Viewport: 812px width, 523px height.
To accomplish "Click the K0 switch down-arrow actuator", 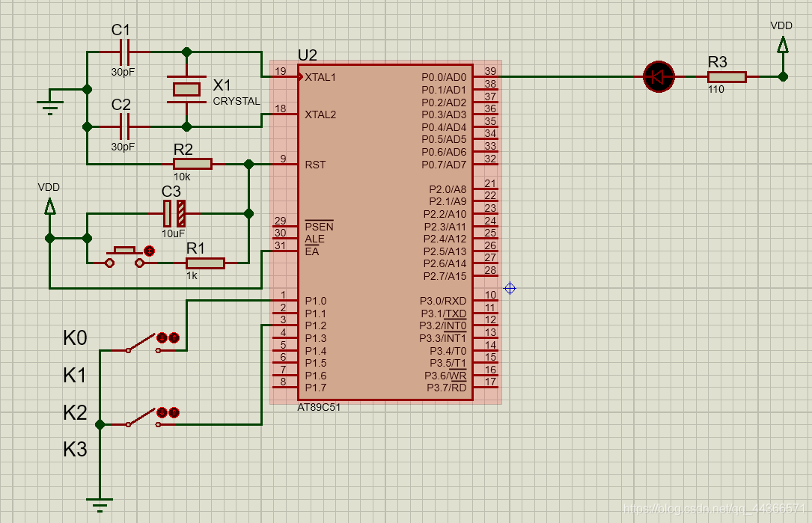I will pos(162,337).
